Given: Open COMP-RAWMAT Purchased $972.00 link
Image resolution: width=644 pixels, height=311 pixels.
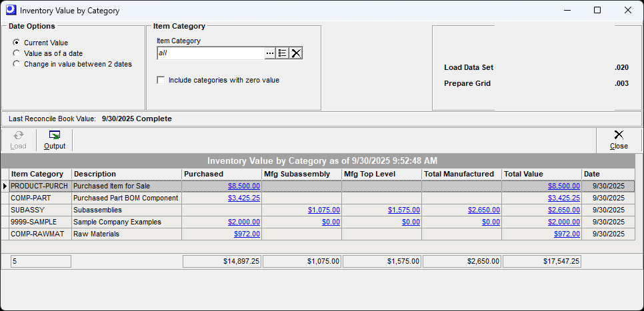Looking at the screenshot, I should click(x=247, y=234).
